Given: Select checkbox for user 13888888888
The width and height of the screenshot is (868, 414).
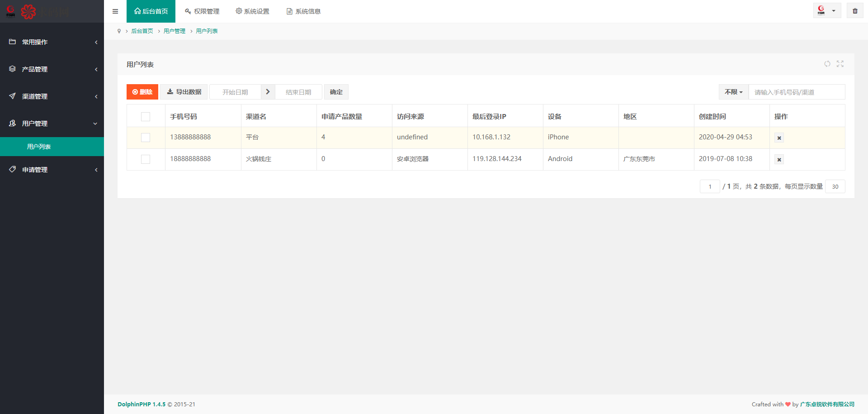Looking at the screenshot, I should point(146,138).
